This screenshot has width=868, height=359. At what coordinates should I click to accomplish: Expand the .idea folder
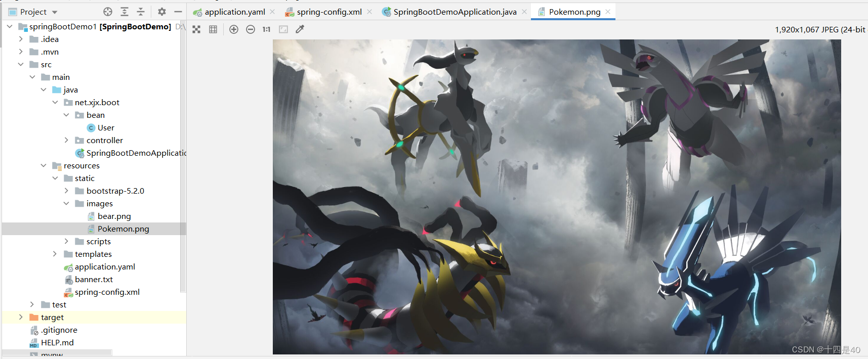tap(21, 39)
